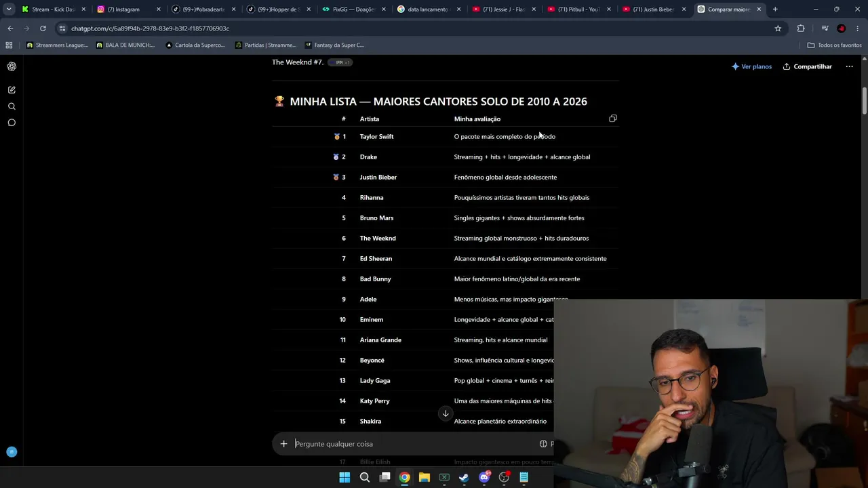868x488 pixels.
Task: Switch to the Jessie J YouTube tab
Action: point(502,9)
